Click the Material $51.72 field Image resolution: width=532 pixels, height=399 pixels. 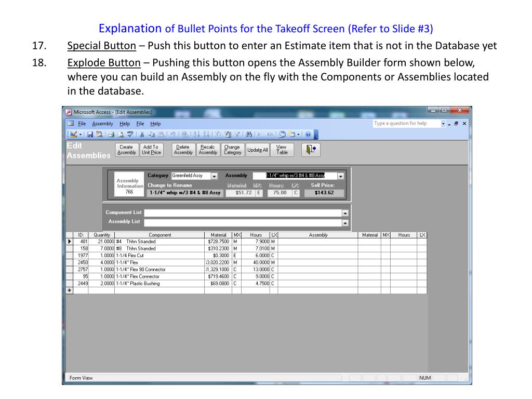click(x=240, y=193)
